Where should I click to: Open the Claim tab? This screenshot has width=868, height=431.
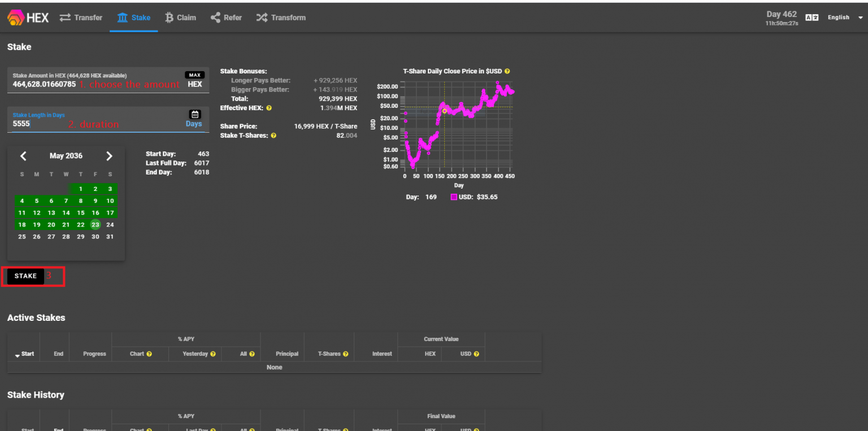tap(180, 18)
